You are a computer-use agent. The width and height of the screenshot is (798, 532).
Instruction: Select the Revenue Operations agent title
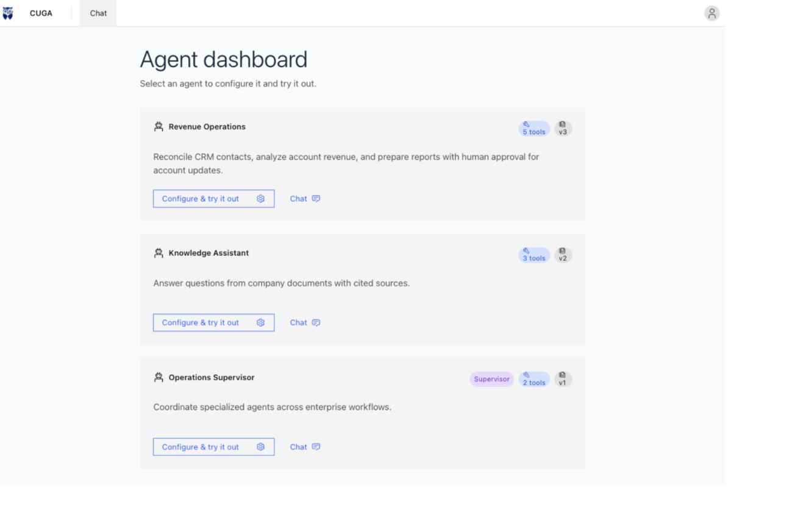[207, 127]
